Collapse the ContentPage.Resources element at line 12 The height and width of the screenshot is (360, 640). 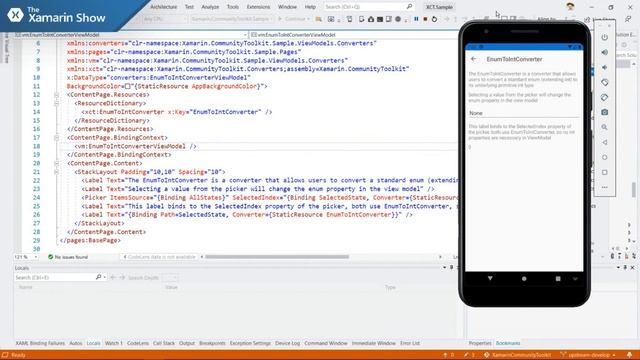pos(57,95)
